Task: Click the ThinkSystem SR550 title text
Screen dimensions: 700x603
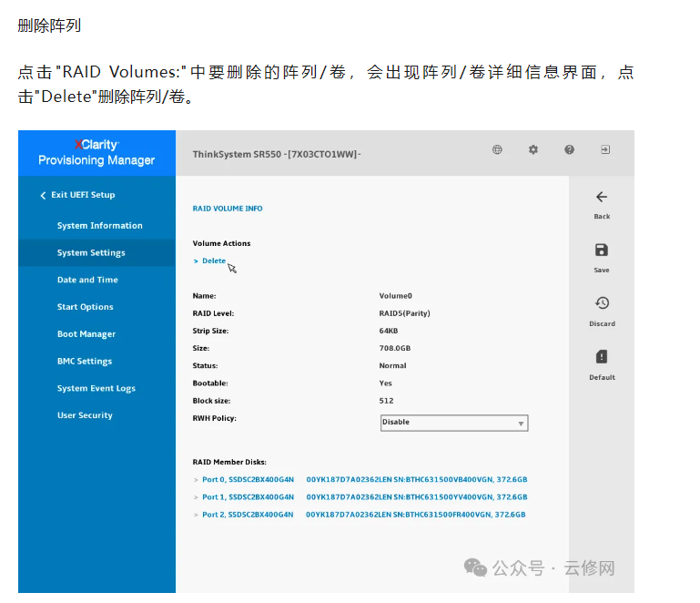Action: [x=277, y=155]
